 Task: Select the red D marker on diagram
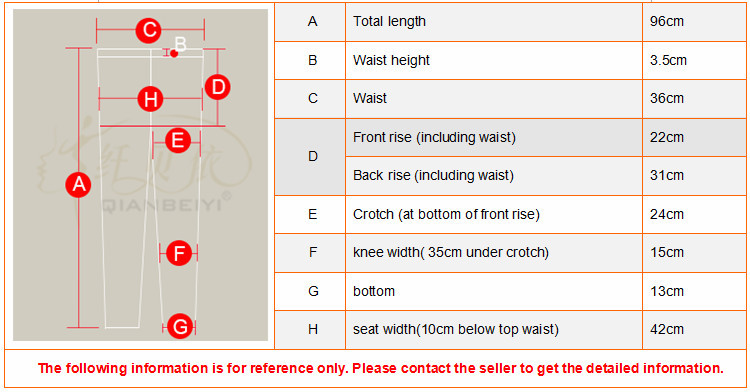[218, 87]
